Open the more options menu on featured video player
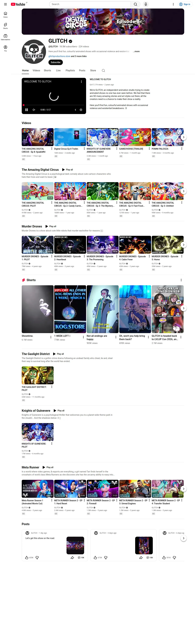The image size is (195, 644). [81, 81]
